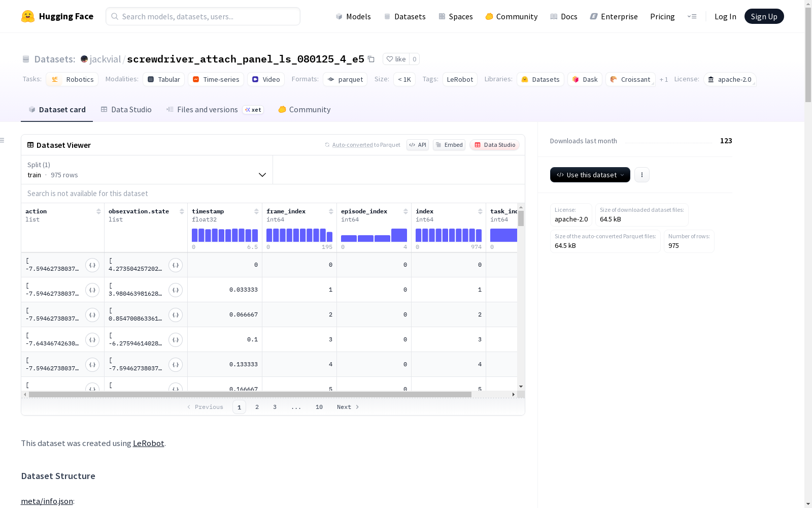Copy the dataset name to clipboard
Viewport: 812px width, 508px height.
(371, 59)
